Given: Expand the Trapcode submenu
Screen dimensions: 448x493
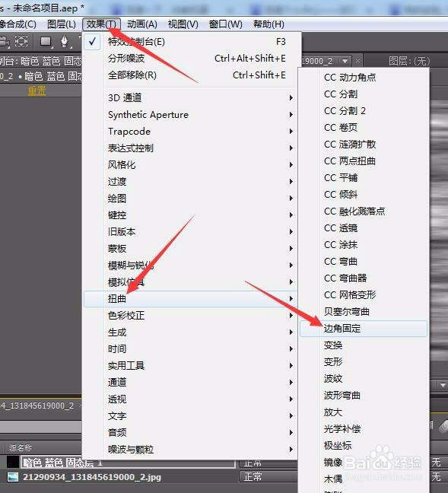Looking at the screenshot, I should [190, 131].
